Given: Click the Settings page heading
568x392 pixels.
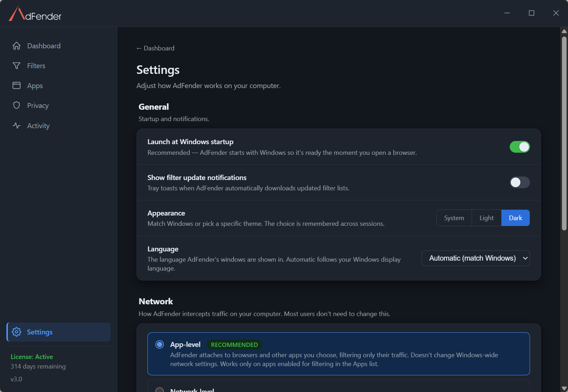Looking at the screenshot, I should 158,70.
